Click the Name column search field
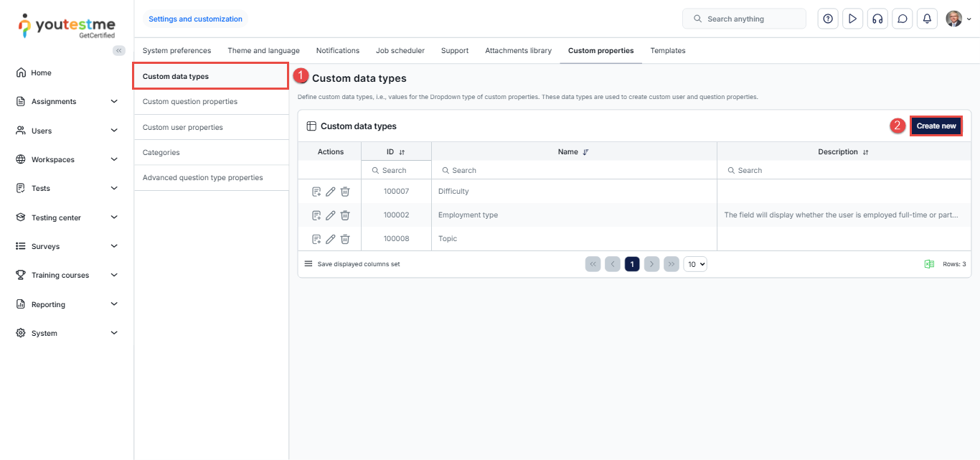 point(574,171)
